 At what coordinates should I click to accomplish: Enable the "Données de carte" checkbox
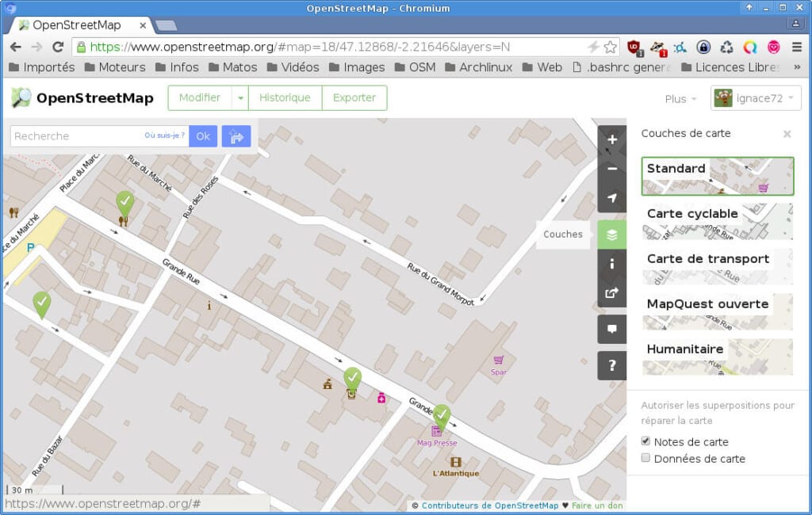click(x=645, y=457)
